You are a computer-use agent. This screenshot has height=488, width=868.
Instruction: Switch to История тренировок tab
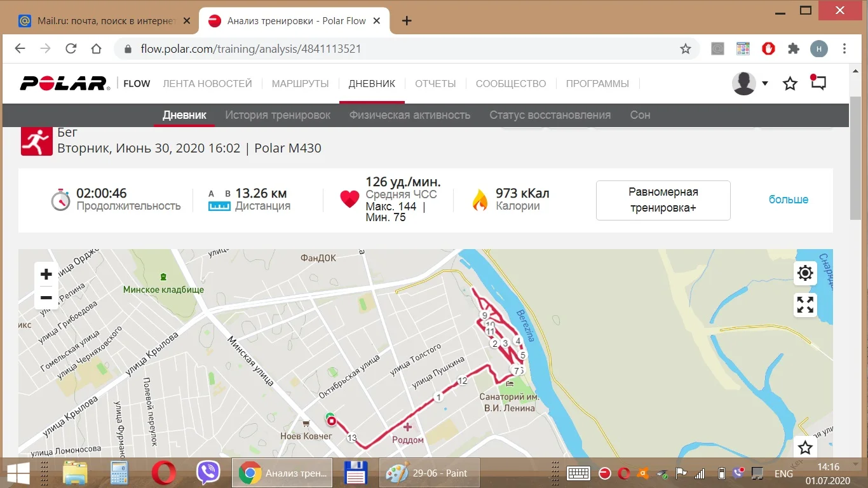click(278, 115)
